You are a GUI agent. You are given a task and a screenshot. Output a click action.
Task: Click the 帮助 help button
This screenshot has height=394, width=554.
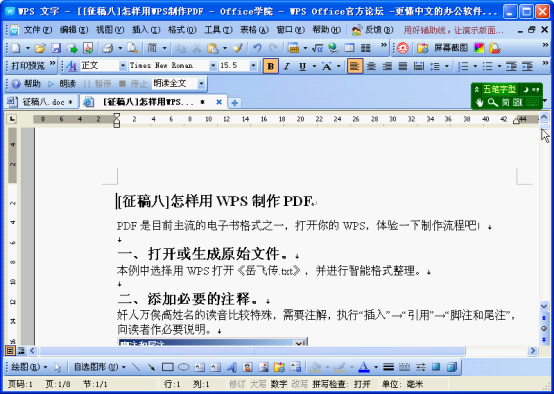[x=26, y=84]
